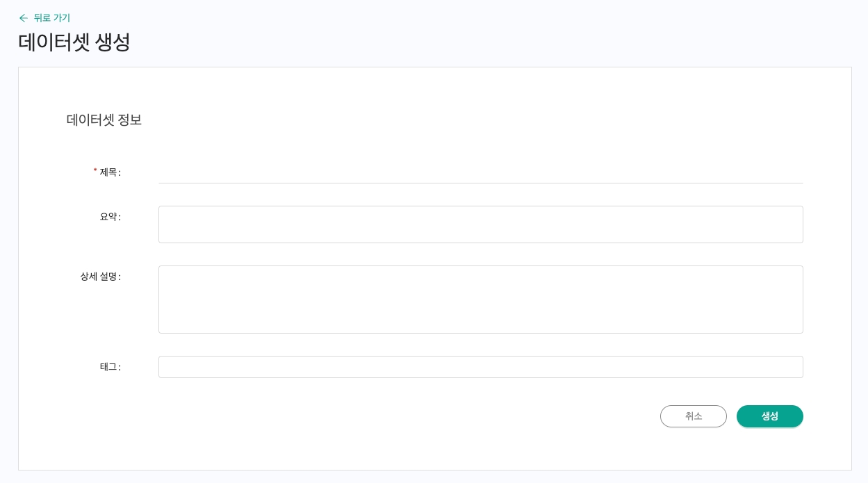The height and width of the screenshot is (483, 868).
Task: Focus the 상세 설명 text area
Action: [x=480, y=300]
